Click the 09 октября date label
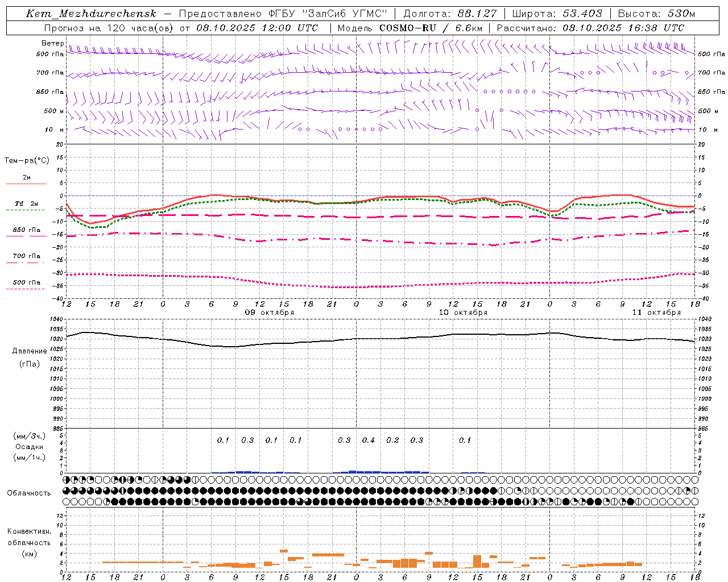This screenshot has height=582, width=728. pos(270,313)
